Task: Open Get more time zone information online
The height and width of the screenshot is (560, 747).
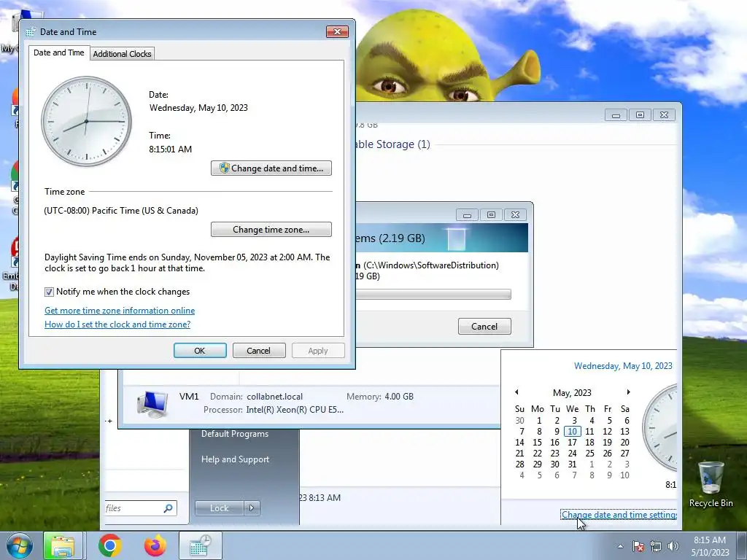Action: (x=120, y=311)
